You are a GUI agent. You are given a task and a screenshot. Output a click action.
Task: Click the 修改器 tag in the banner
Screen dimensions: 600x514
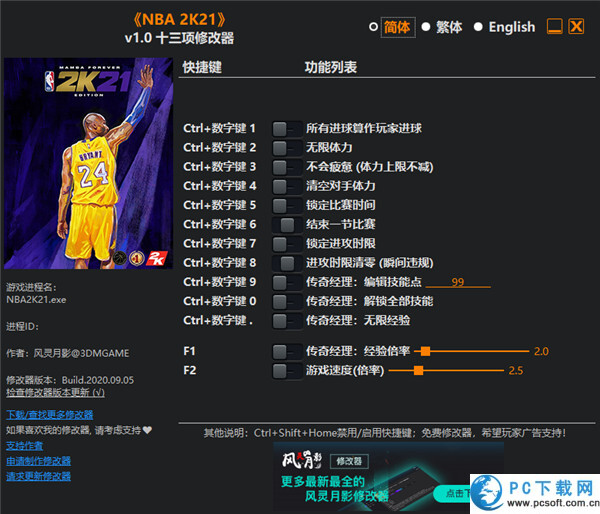[349, 461]
